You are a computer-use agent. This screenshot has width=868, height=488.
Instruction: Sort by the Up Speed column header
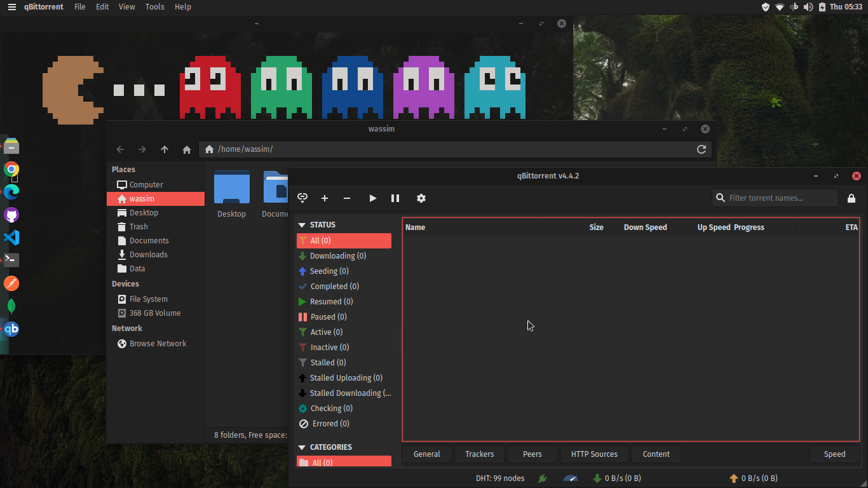point(700,227)
